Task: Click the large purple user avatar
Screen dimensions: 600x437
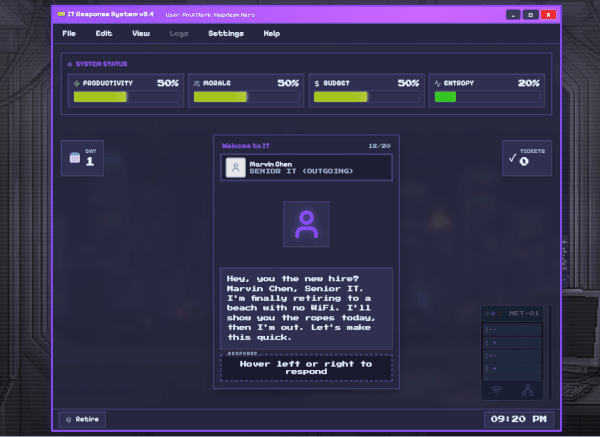Action: (306, 225)
